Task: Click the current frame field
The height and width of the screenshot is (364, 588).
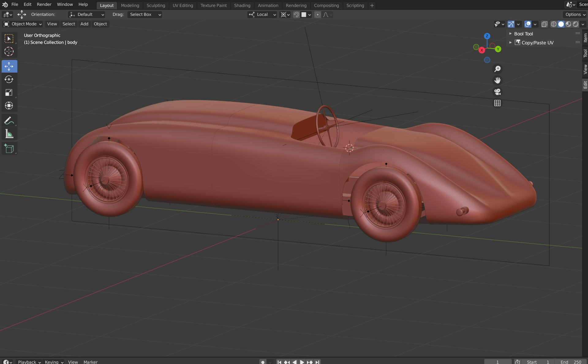Action: click(x=498, y=362)
